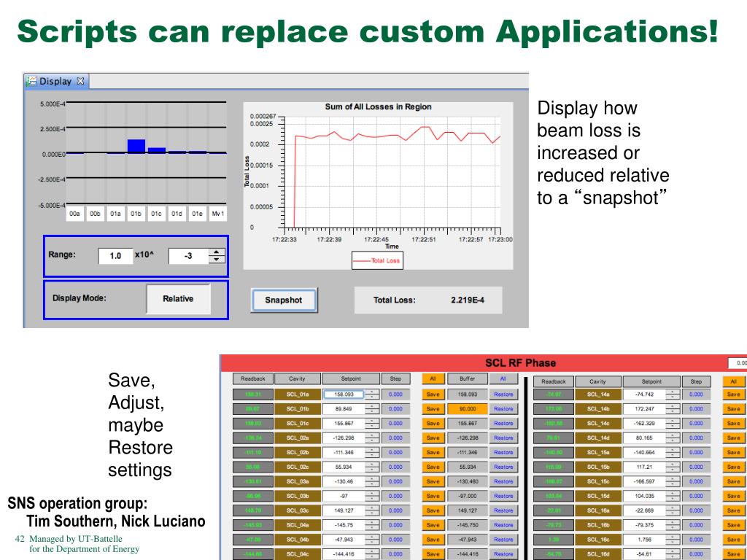Select the Display tab
The width and height of the screenshot is (747, 560).
[x=55, y=82]
